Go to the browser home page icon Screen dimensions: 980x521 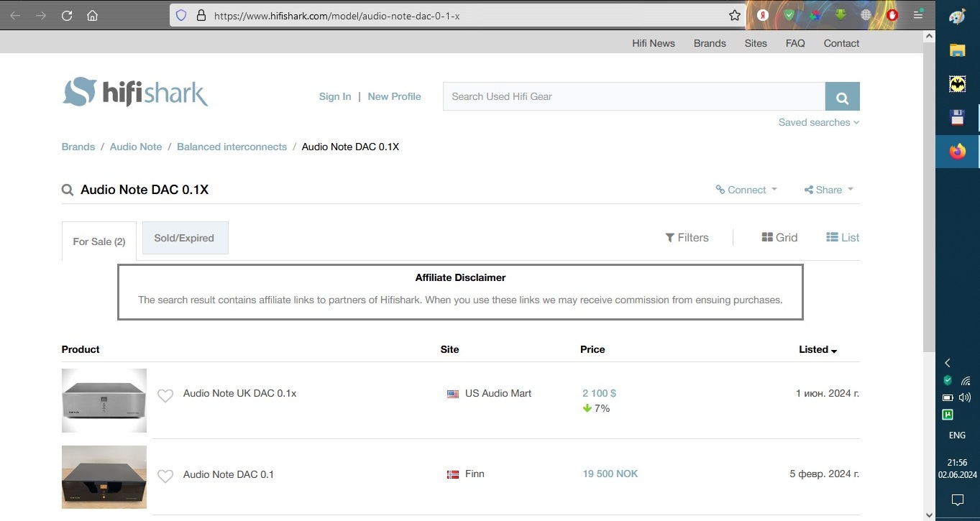(x=92, y=15)
